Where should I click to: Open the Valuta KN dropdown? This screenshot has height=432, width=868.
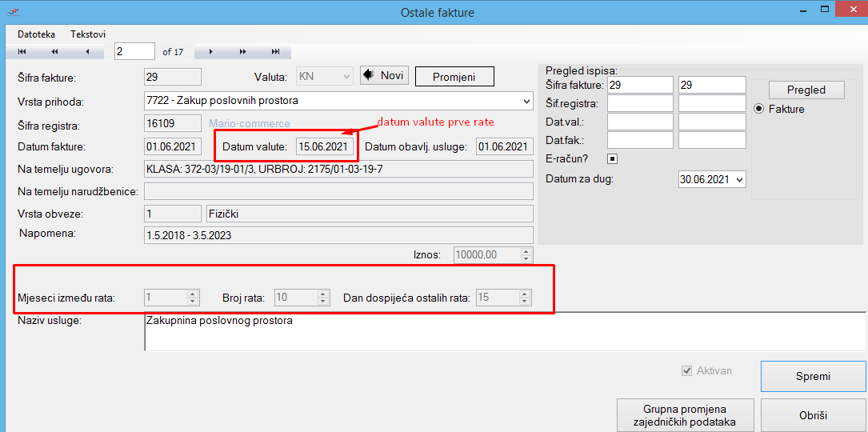(346, 77)
